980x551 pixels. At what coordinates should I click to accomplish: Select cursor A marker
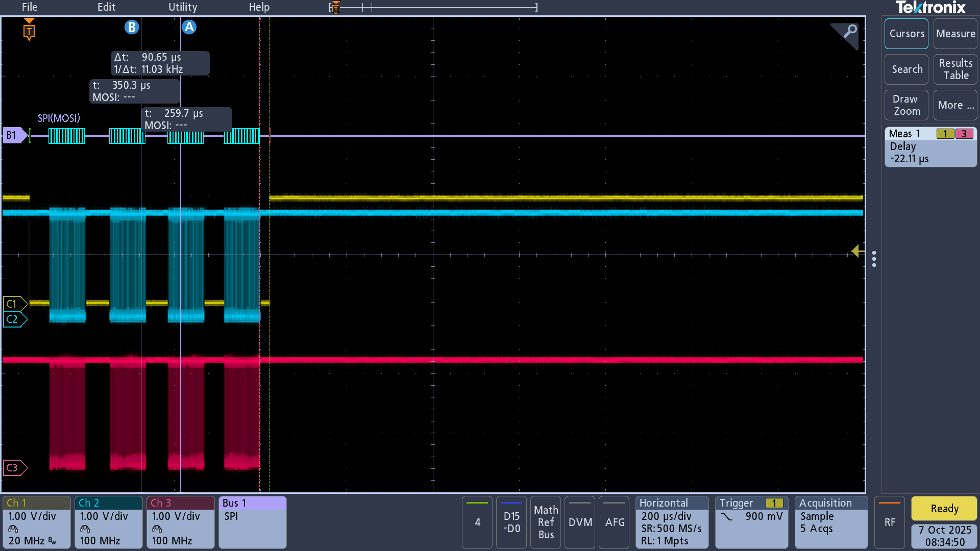[189, 27]
